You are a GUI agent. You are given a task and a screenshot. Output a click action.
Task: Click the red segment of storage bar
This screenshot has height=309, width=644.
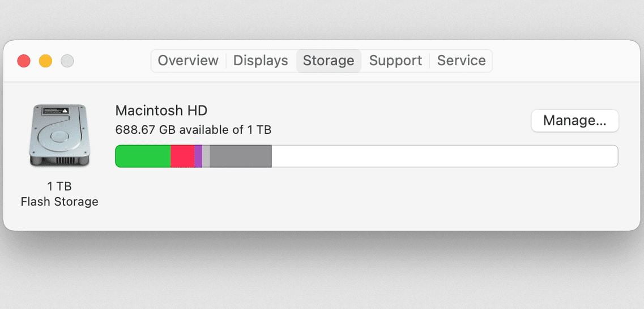[182, 156]
